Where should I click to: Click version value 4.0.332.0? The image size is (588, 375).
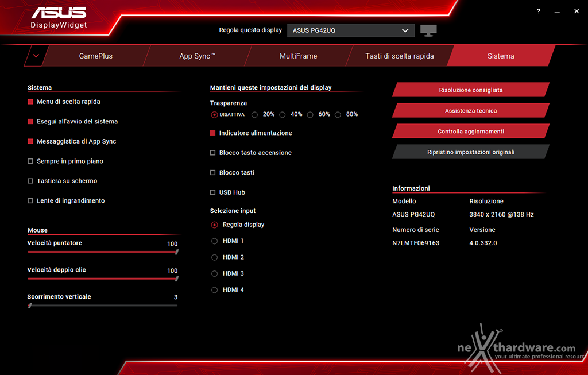(x=483, y=243)
